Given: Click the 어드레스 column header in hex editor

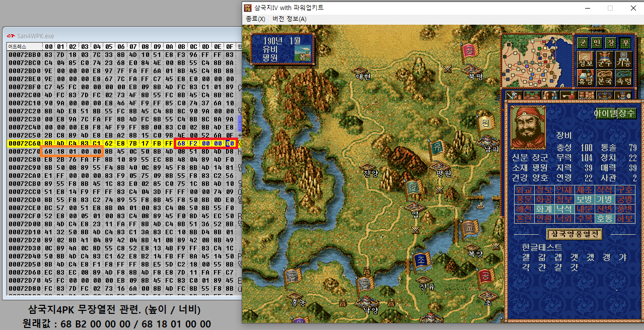Looking at the screenshot, I should 24,47.
